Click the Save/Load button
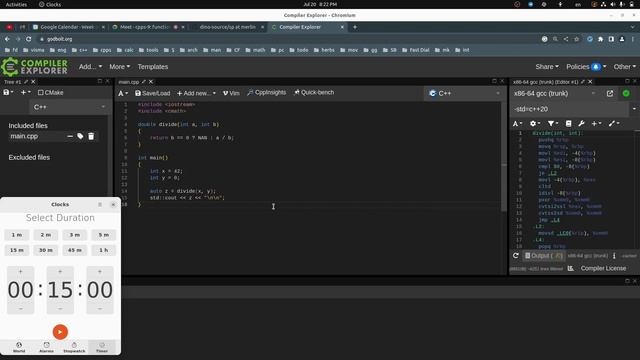The height and width of the screenshot is (360, 640). (152, 93)
